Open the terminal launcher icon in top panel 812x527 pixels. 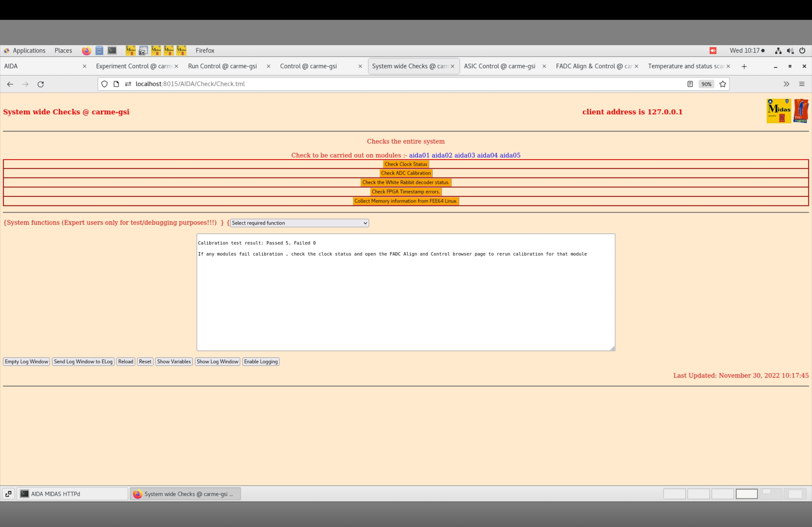click(112, 51)
